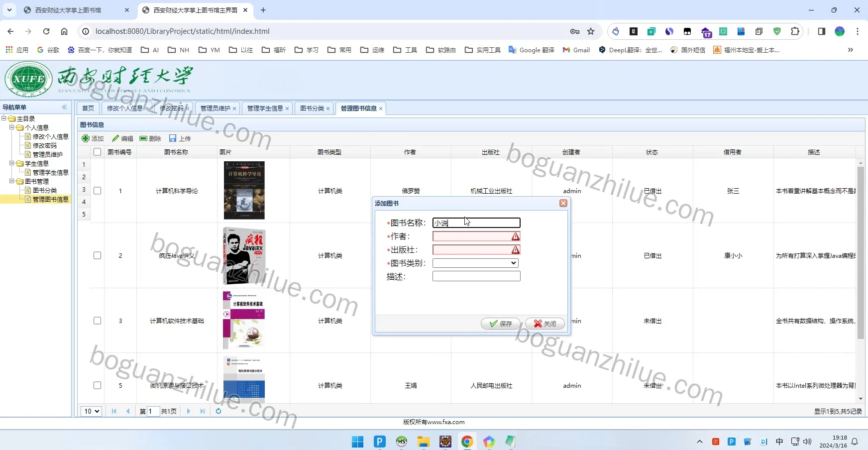Image resolution: width=868 pixels, height=450 pixels.
Task: Open Windows Start menu
Action: 357,442
